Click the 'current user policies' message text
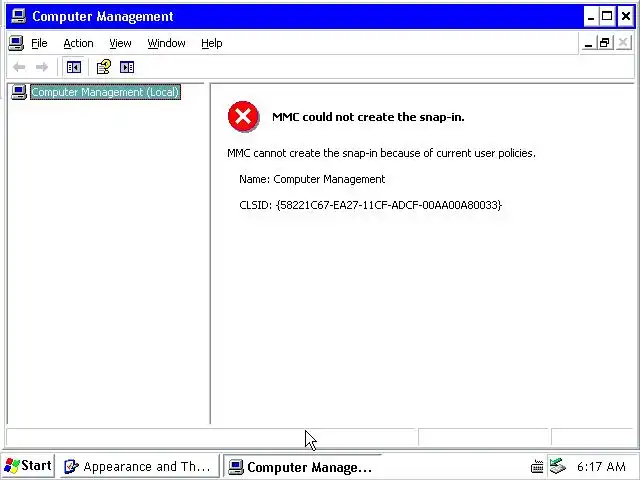This screenshot has width=640, height=480. click(381, 153)
